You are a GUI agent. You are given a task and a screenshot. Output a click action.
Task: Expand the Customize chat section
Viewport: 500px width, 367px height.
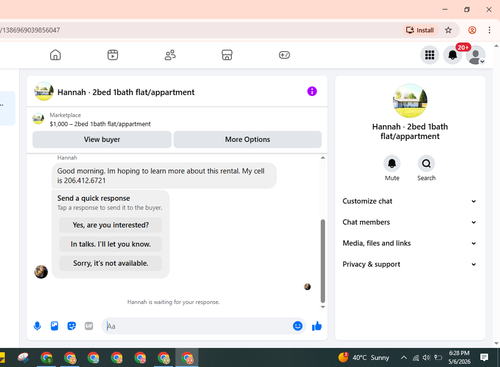(410, 201)
